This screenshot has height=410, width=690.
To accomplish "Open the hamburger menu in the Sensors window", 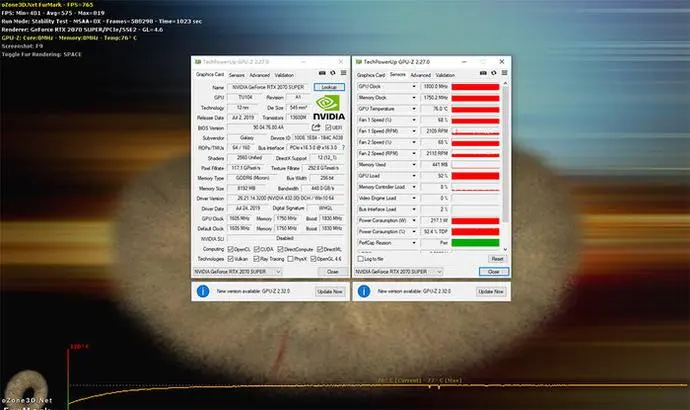I will (x=504, y=73).
